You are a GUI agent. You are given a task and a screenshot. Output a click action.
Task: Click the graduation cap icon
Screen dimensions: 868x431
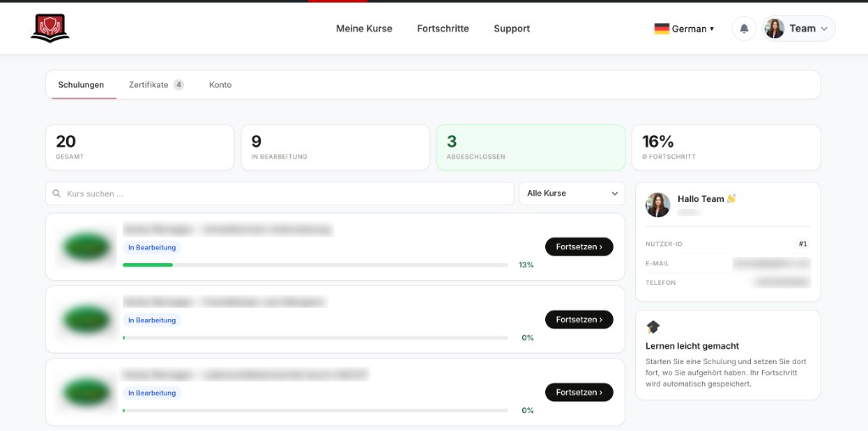click(654, 327)
